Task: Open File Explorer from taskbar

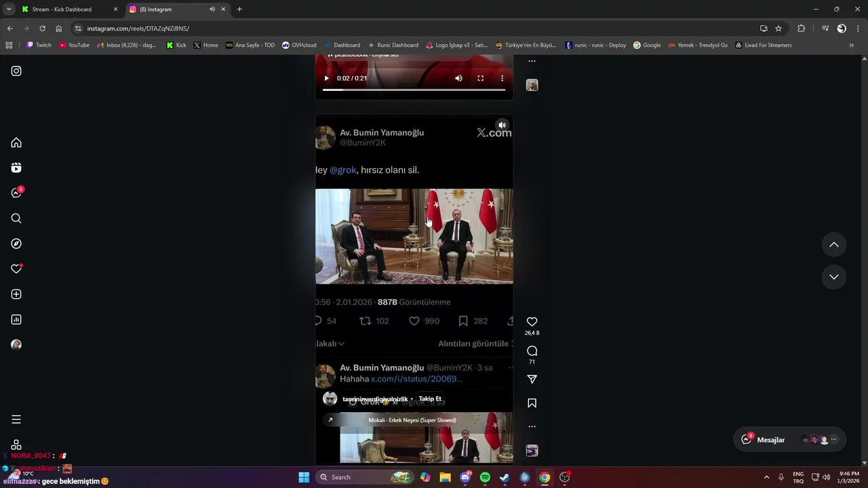Action: [x=445, y=477]
